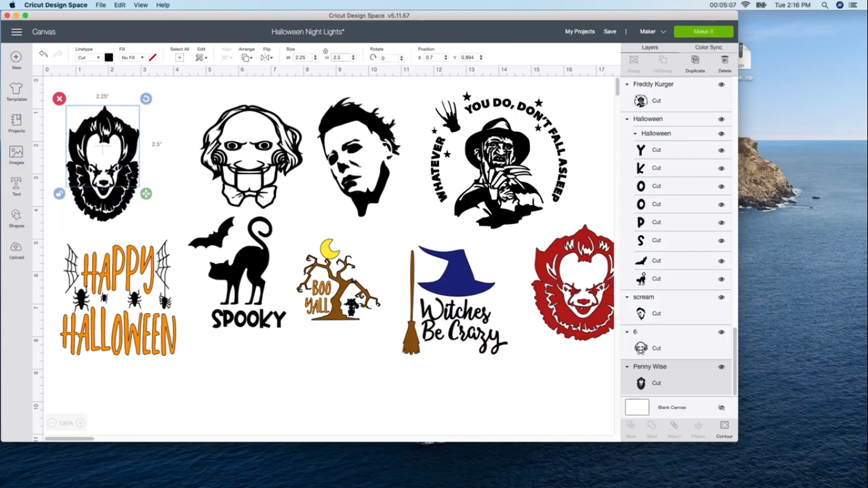Open My Projects

(580, 31)
